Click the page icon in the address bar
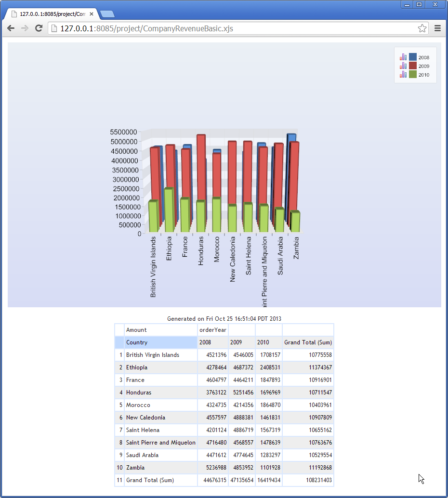The height and width of the screenshot is (498, 448). tap(54, 28)
